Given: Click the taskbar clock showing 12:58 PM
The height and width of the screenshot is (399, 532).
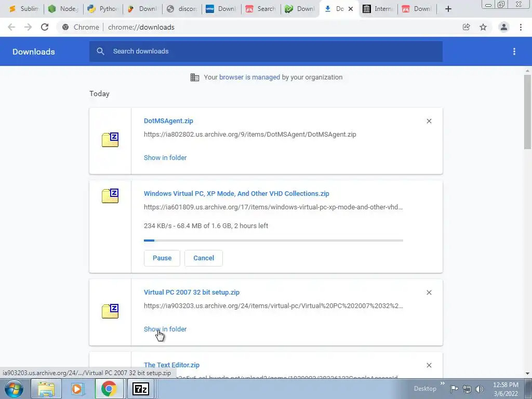Looking at the screenshot, I should tap(506, 389).
